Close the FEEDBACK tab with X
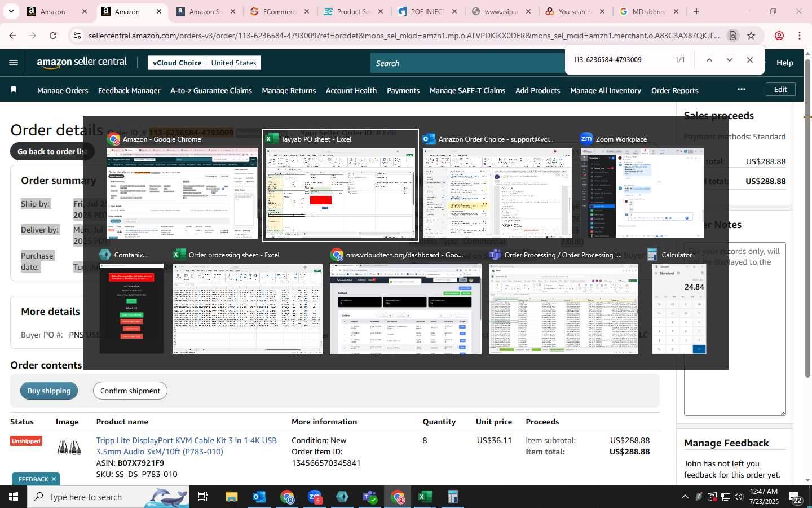The height and width of the screenshot is (508, 812). point(54,479)
